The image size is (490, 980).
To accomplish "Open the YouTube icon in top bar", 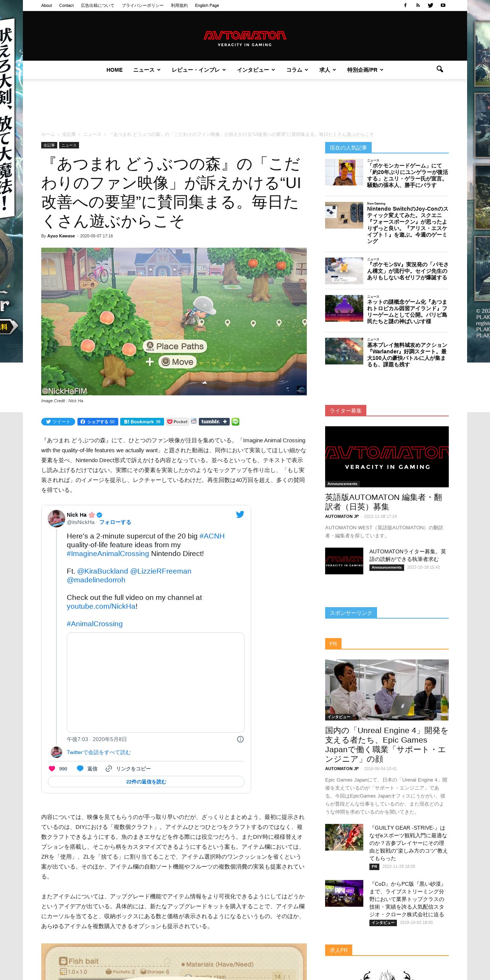I will pos(443,5).
